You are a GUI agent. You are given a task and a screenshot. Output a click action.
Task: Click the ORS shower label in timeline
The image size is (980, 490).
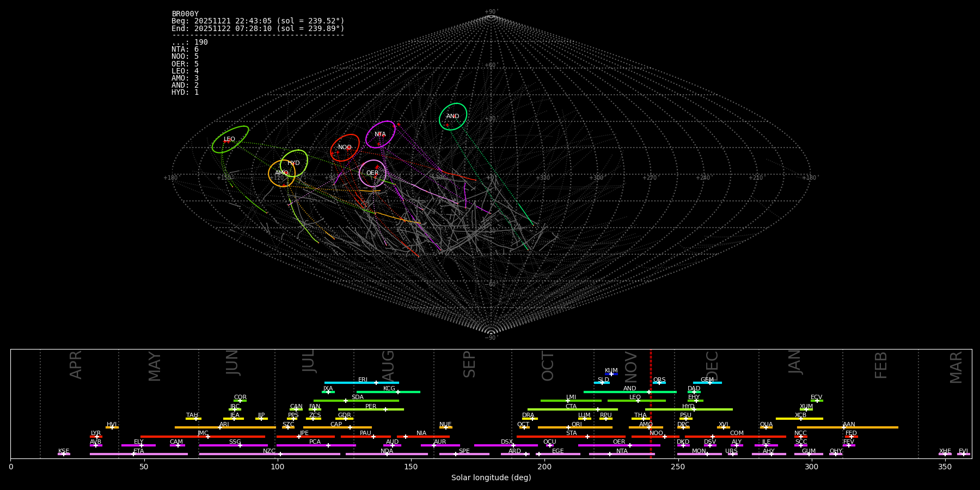[x=659, y=379]
